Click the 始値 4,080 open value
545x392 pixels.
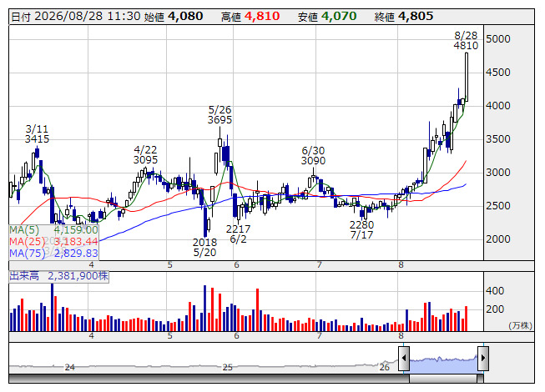tap(174, 17)
